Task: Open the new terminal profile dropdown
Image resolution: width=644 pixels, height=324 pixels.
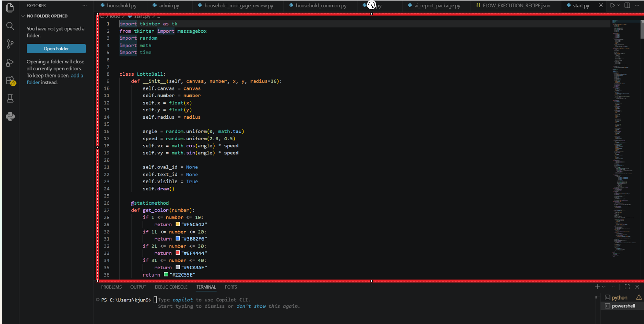Action: (604, 287)
